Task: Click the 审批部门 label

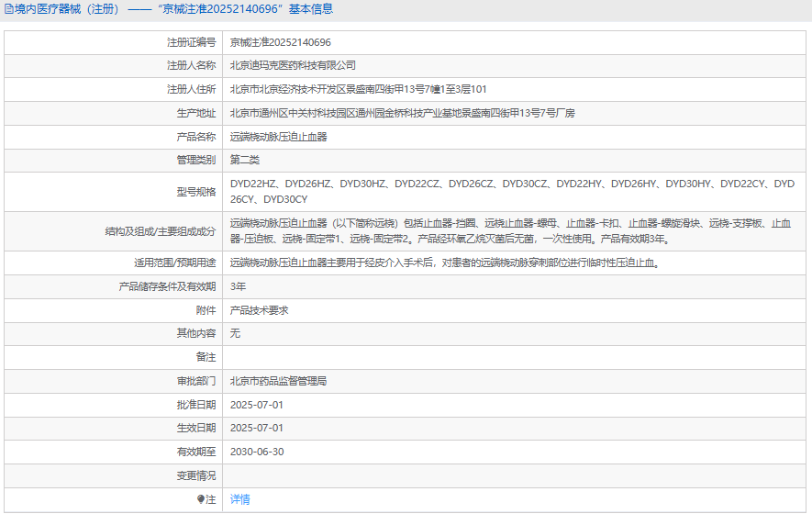Action: (x=196, y=381)
